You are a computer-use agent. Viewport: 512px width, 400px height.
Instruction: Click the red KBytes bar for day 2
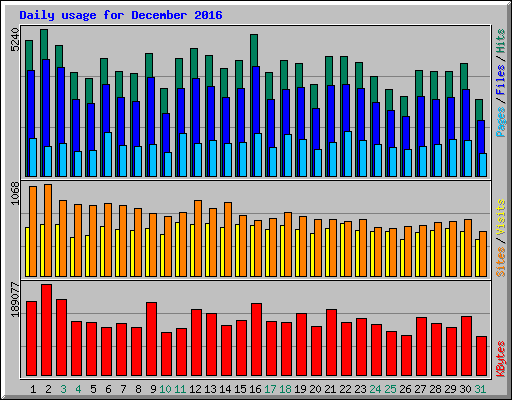(46, 330)
